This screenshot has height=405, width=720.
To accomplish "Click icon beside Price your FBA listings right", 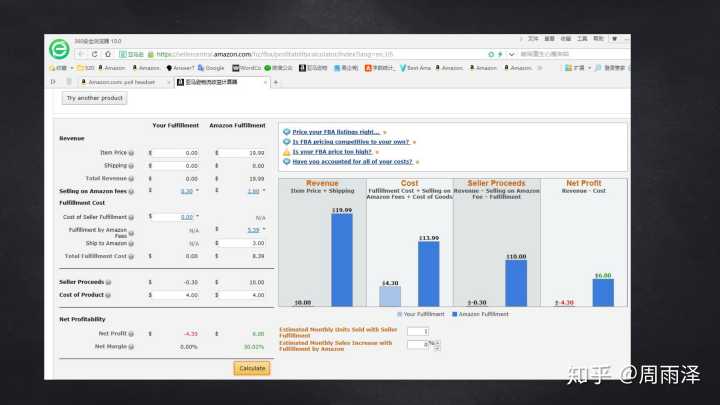I will [x=287, y=132].
